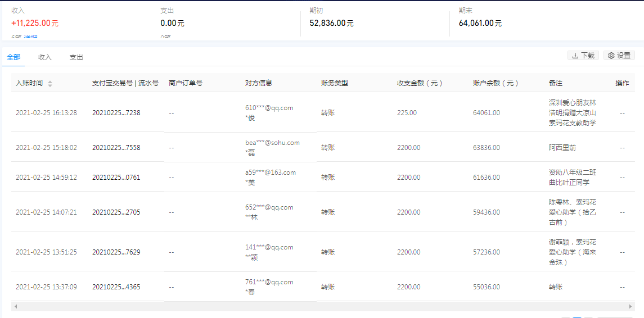Click the 详细 link under income total
The height and width of the screenshot is (318, 644).
point(31,38)
